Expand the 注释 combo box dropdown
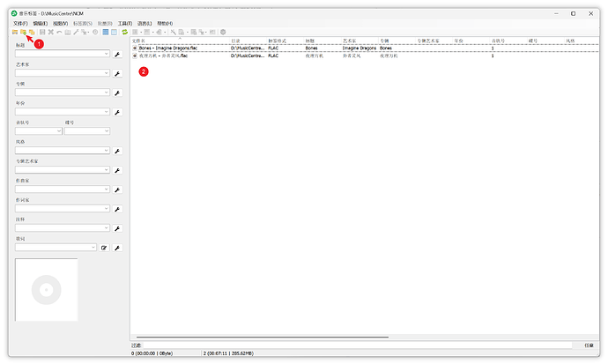This screenshot has width=608, height=364. pyautogui.click(x=107, y=228)
